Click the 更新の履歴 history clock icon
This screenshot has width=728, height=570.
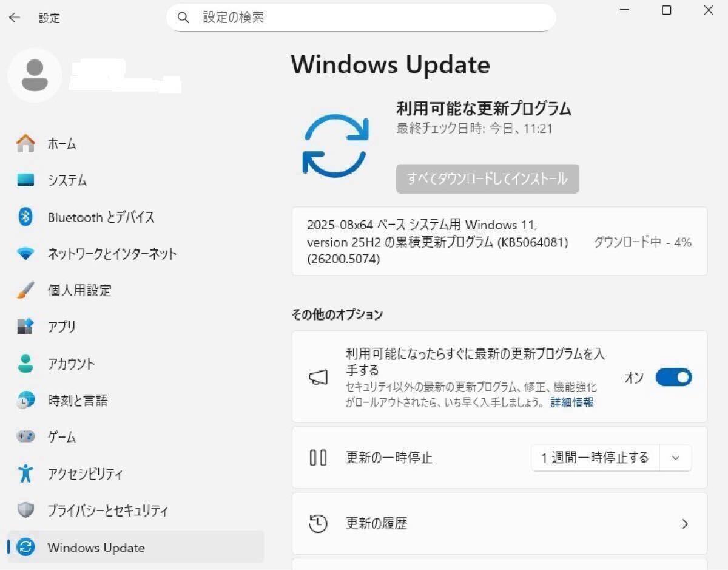[318, 523]
